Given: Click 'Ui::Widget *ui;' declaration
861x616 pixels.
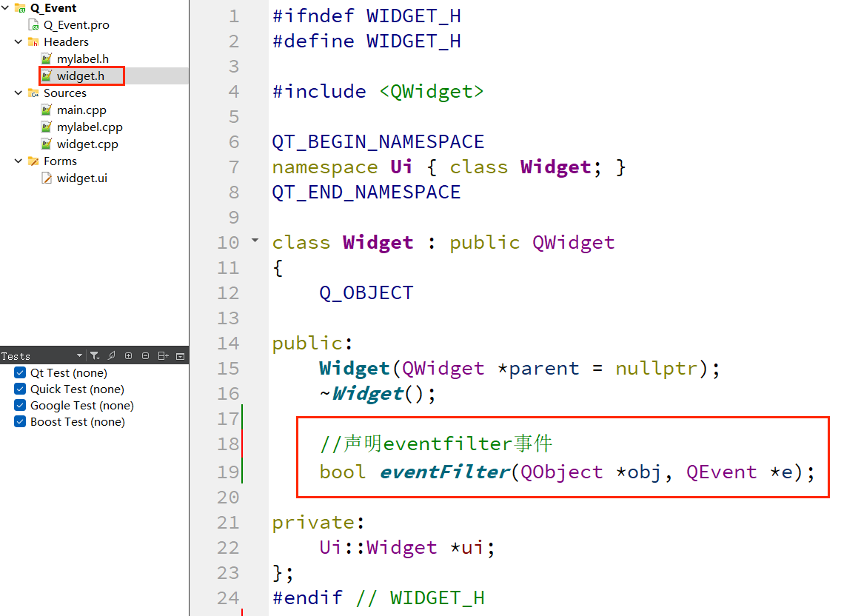Looking at the screenshot, I should point(407,547).
